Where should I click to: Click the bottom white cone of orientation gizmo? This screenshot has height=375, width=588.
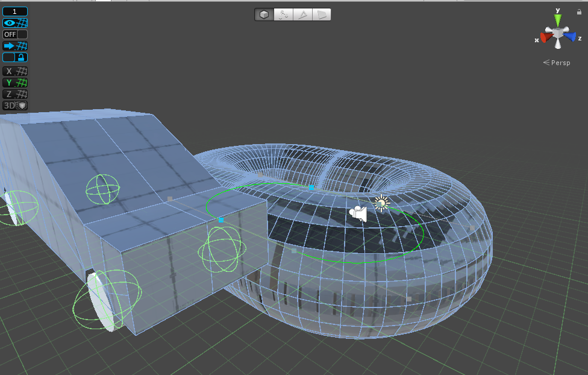[x=558, y=44]
